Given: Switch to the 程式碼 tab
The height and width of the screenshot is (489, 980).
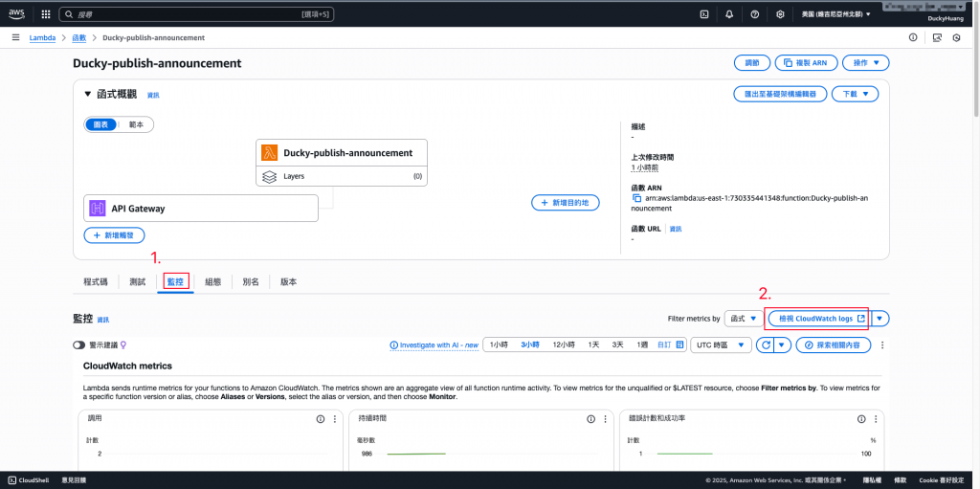Looking at the screenshot, I should point(96,282).
